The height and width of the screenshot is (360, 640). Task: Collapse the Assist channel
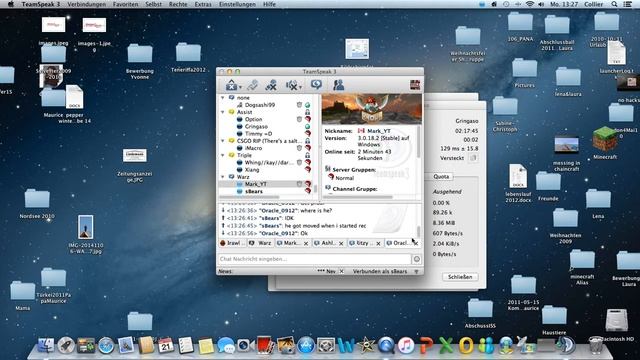click(223, 112)
